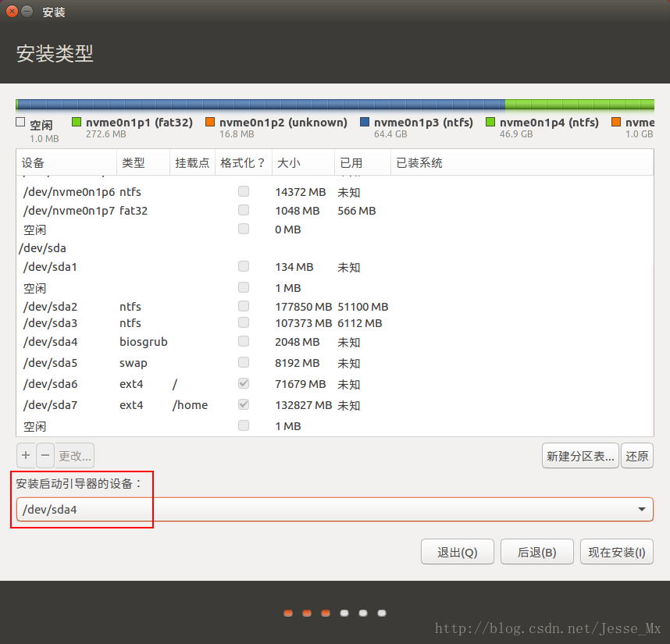Select the /dev/sda1 row
The image size is (670, 644).
(x=334, y=267)
